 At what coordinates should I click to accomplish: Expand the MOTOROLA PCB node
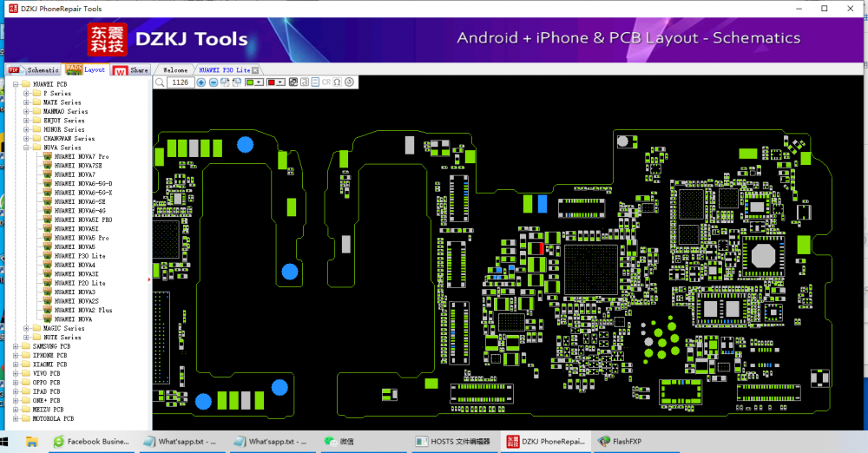tap(16, 418)
